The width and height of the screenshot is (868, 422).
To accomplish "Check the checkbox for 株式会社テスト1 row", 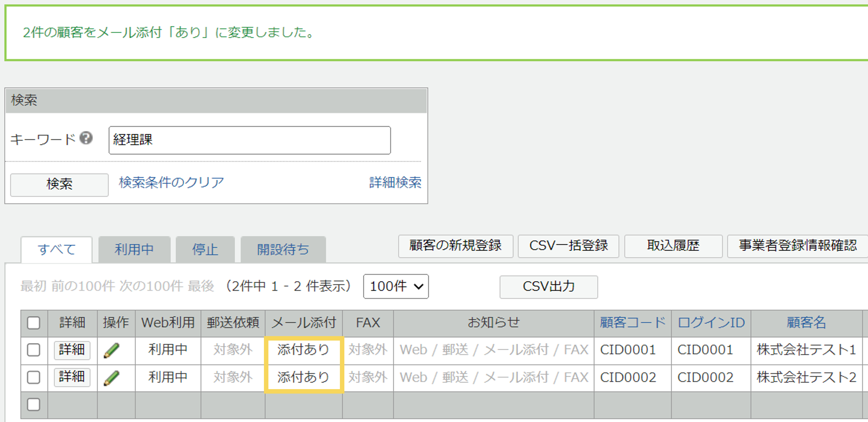I will pos(34,350).
